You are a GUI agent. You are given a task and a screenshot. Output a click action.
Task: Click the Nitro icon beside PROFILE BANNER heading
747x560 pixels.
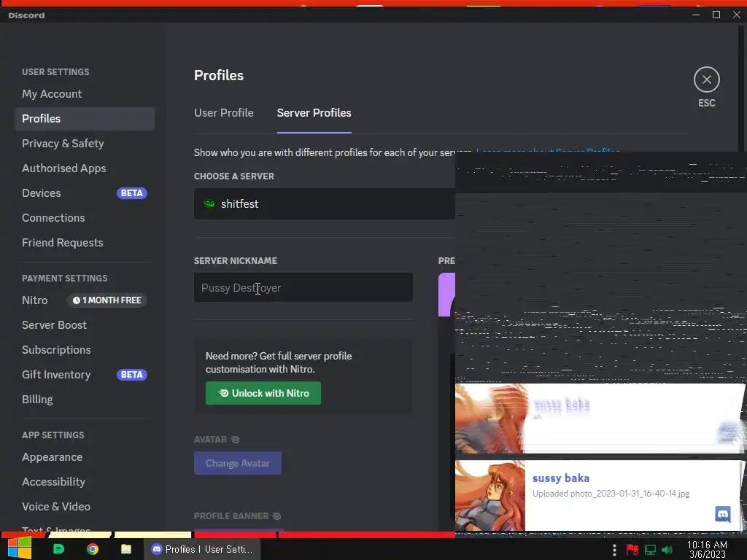[x=276, y=516]
